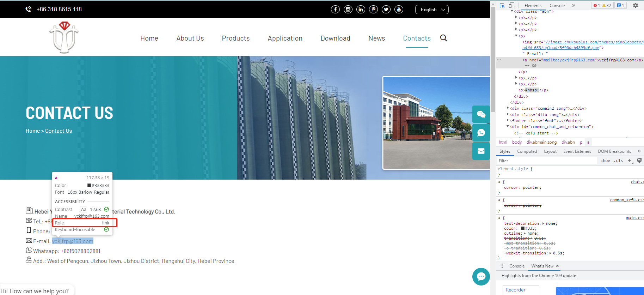Click the #333 color swatch in Styles
The height and width of the screenshot is (295, 644).
click(523, 228)
